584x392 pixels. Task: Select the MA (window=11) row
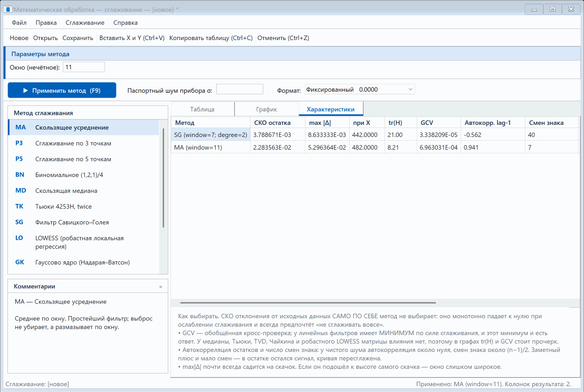[375, 148]
